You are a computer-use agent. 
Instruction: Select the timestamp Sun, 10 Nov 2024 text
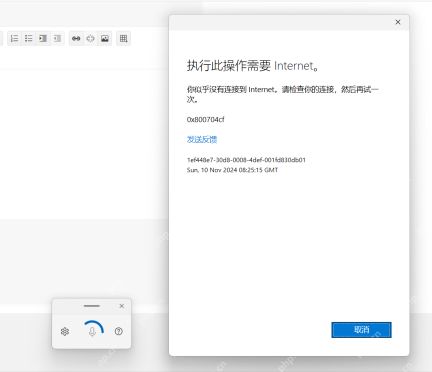(232, 170)
